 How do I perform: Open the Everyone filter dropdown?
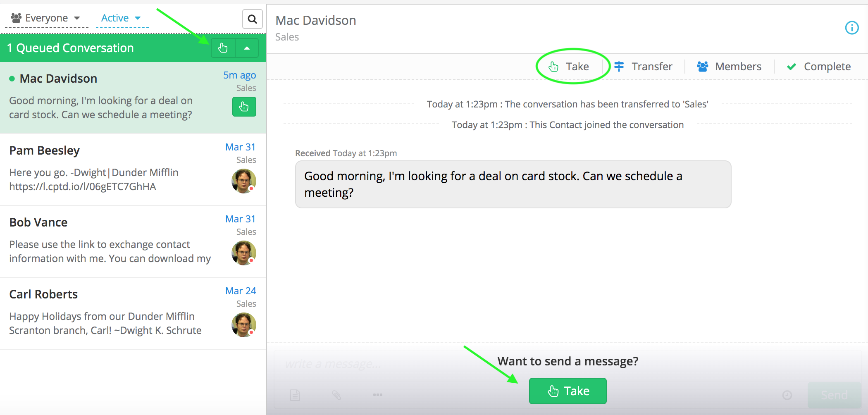coord(45,18)
